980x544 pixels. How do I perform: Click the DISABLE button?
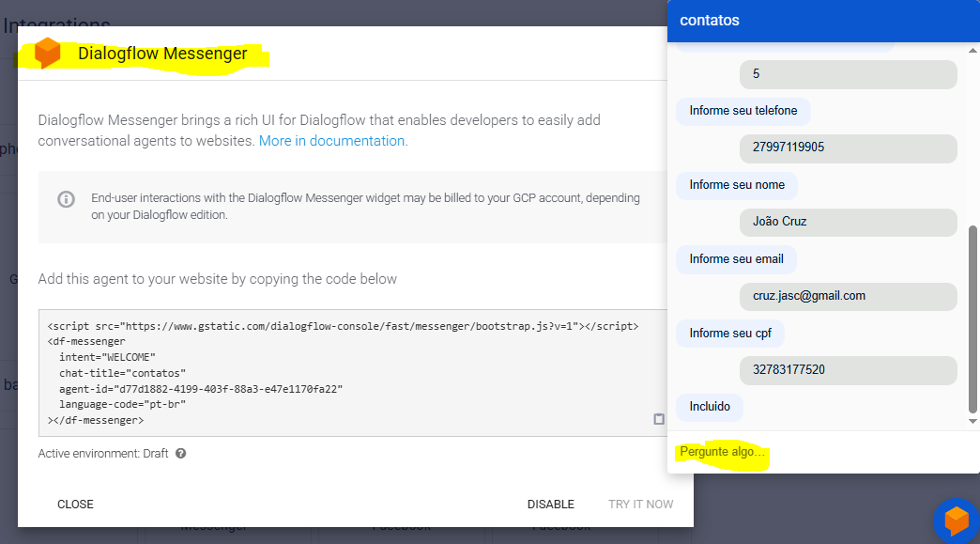tap(551, 504)
